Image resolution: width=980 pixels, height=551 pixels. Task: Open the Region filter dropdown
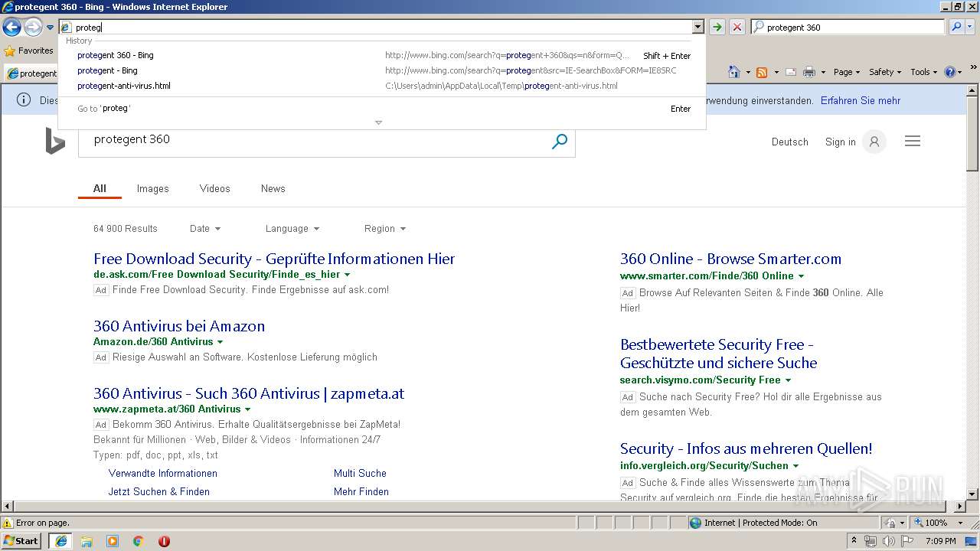pos(385,228)
